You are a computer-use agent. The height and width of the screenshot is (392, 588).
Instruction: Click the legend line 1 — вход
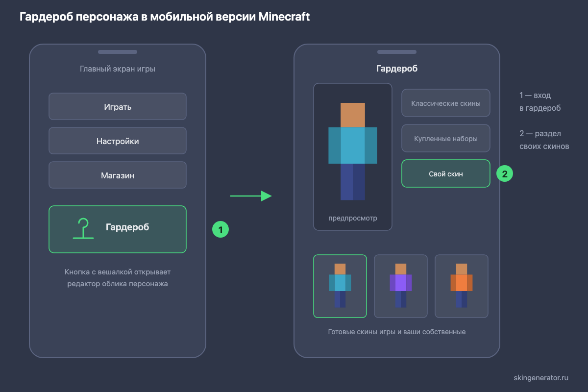pos(535,96)
